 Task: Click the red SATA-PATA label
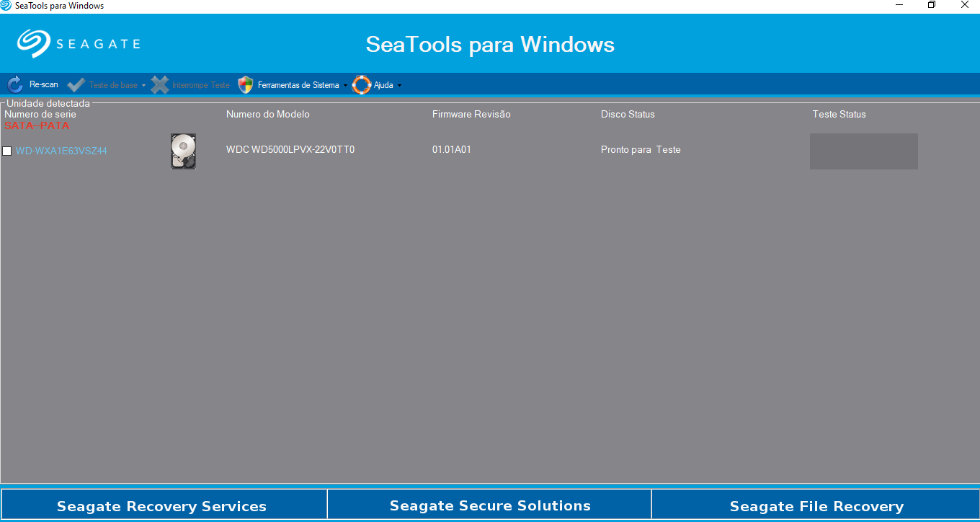(37, 125)
